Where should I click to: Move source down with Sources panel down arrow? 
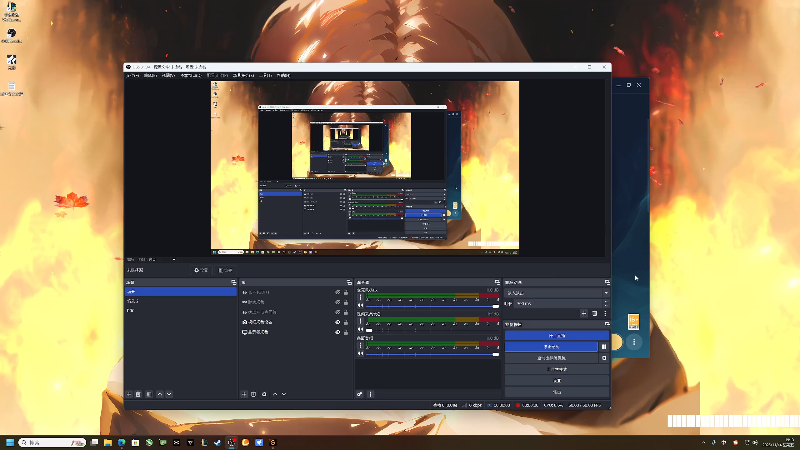(284, 394)
